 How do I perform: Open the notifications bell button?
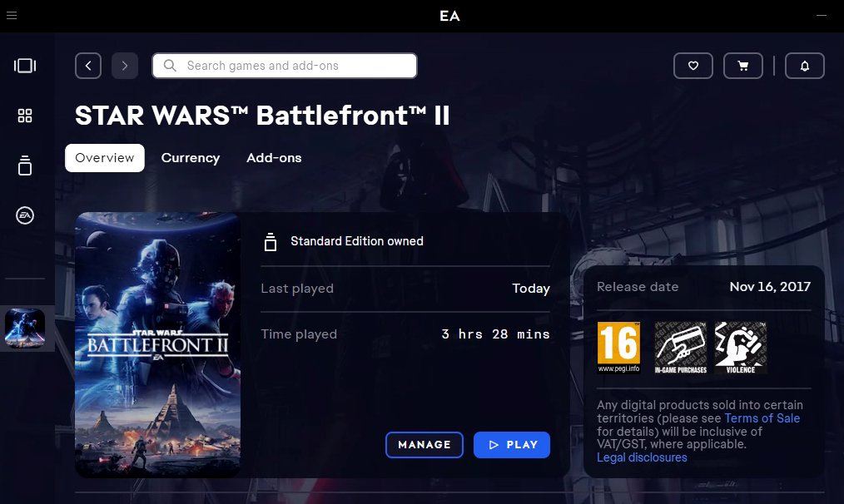[805, 66]
